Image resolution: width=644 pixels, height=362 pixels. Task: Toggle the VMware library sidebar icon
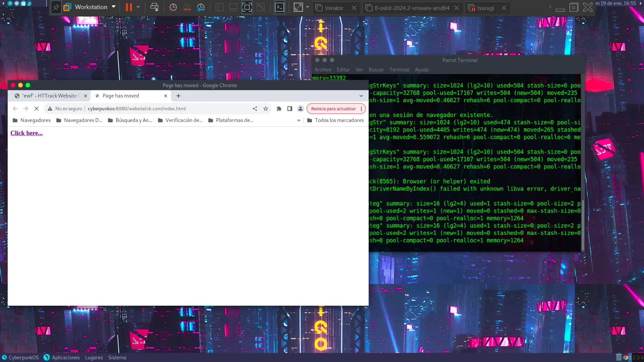point(219,7)
